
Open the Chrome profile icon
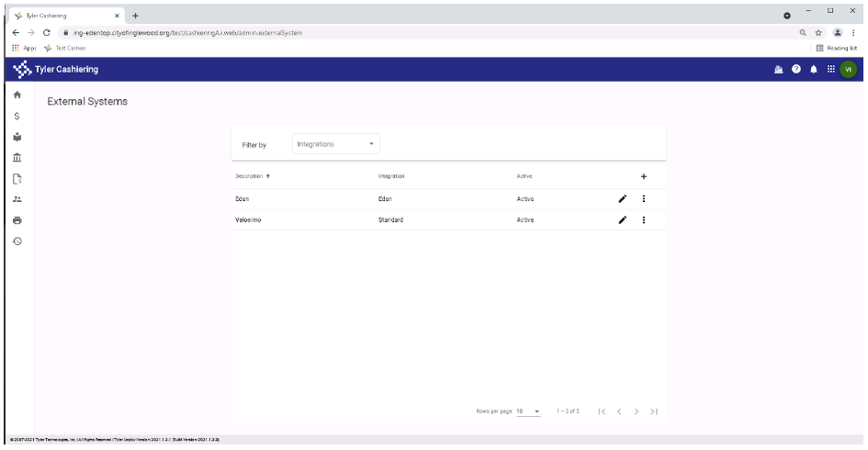click(838, 33)
